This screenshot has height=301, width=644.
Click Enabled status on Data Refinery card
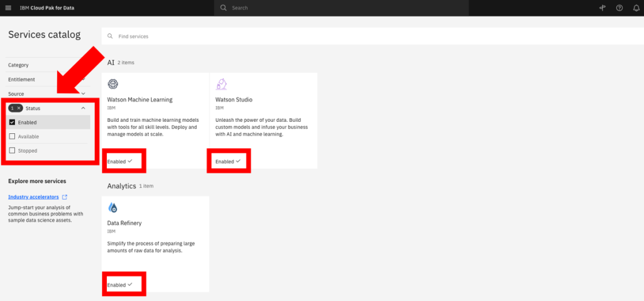(119, 285)
